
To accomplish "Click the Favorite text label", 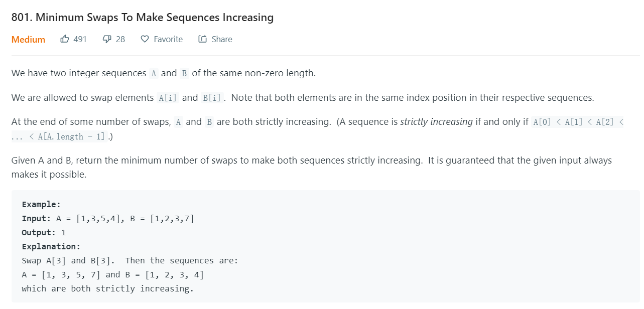I will pos(168,39).
